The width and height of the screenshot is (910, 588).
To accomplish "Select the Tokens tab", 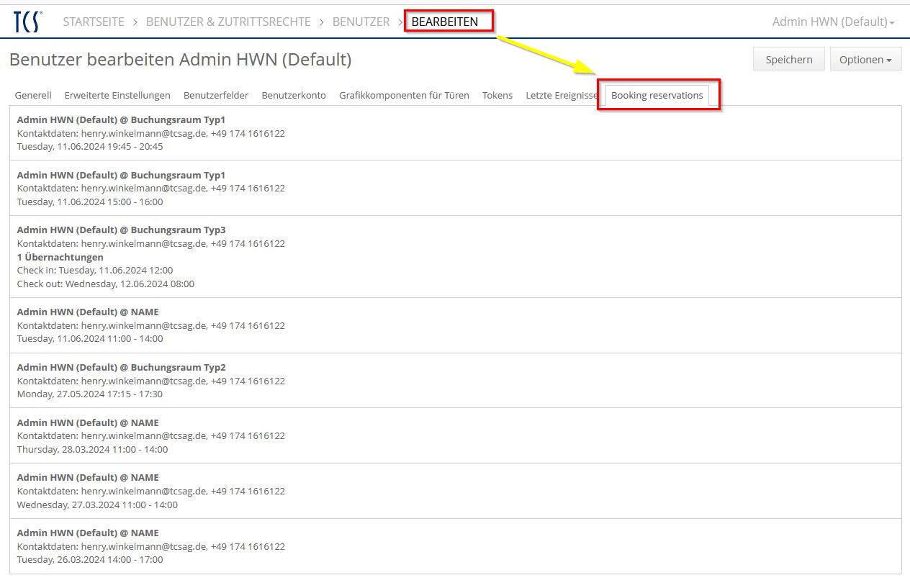I will tap(497, 95).
